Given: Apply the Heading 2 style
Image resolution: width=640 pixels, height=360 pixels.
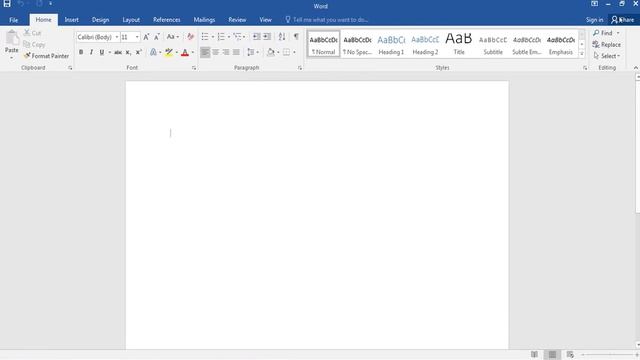Looking at the screenshot, I should (x=425, y=44).
